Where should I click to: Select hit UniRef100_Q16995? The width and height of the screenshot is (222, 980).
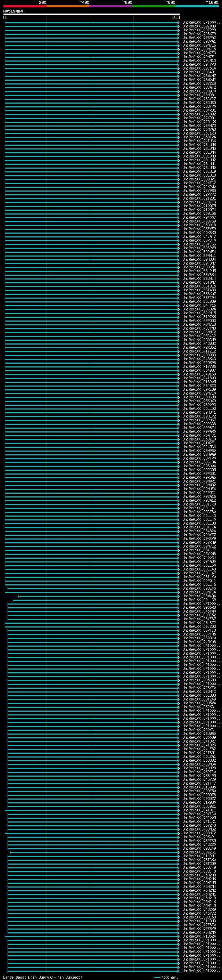click(x=199, y=787)
